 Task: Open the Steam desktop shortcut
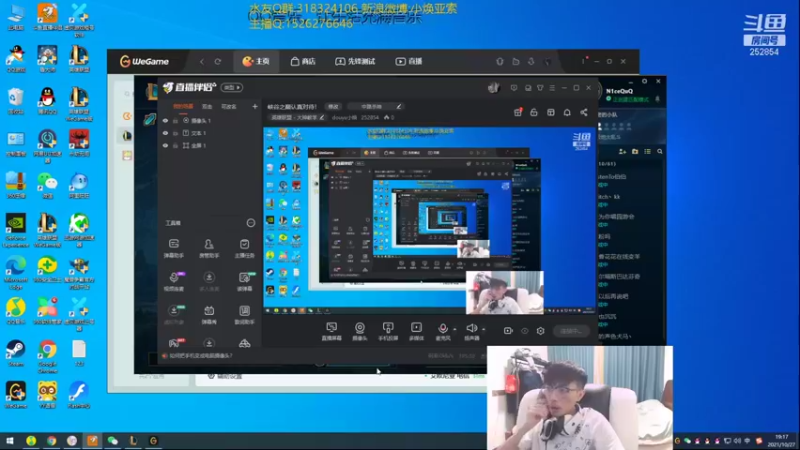(x=15, y=354)
